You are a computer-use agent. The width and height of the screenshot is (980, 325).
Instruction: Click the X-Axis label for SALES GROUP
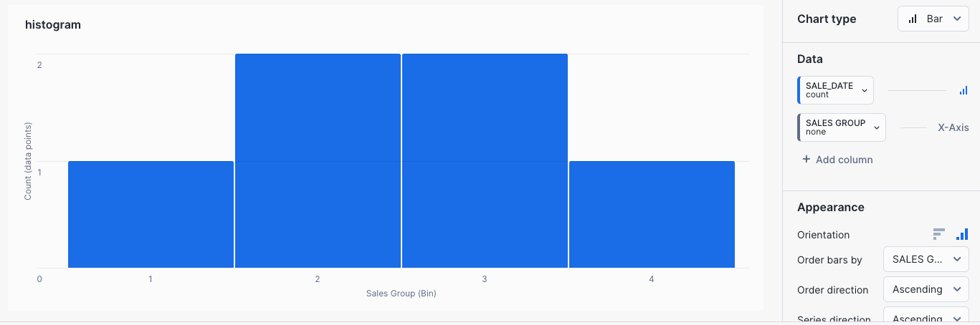[x=953, y=127]
